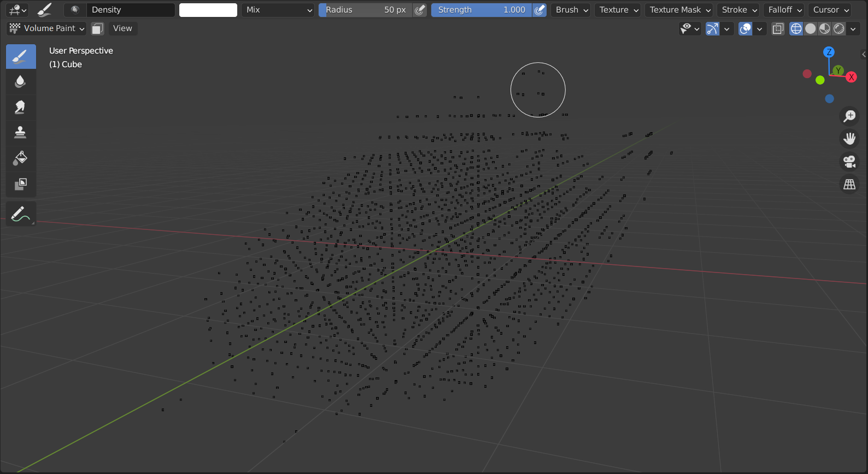The image size is (868, 474).
Task: Click the green Y axis gizmo ball
Action: (838, 70)
